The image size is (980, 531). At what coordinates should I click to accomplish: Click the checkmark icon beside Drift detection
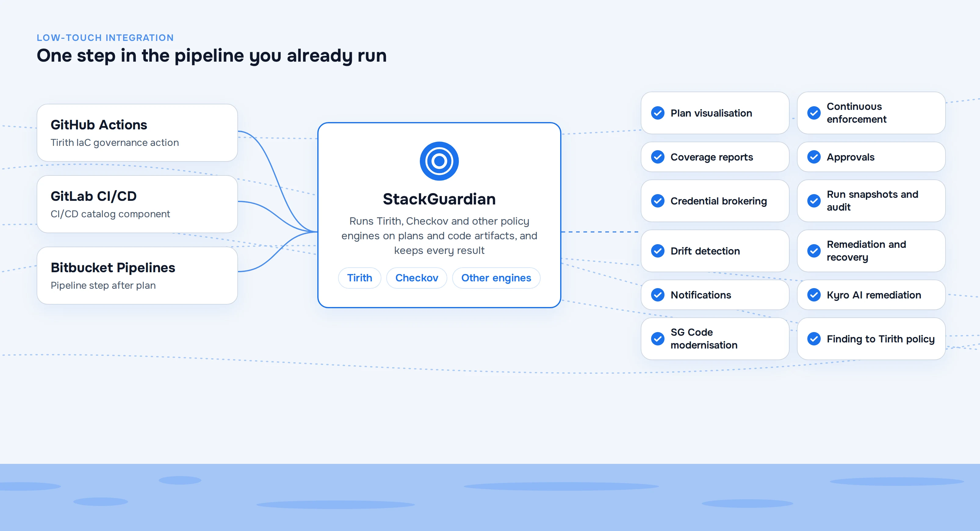pyautogui.click(x=658, y=251)
